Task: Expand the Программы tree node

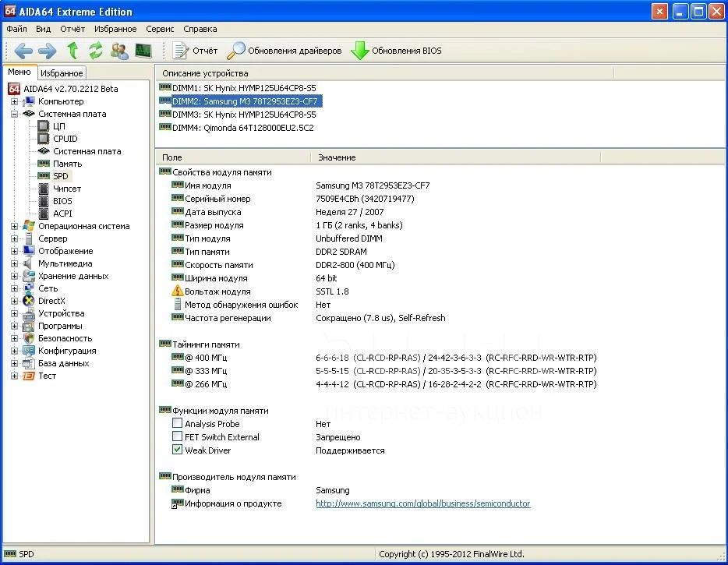Action: (x=14, y=326)
